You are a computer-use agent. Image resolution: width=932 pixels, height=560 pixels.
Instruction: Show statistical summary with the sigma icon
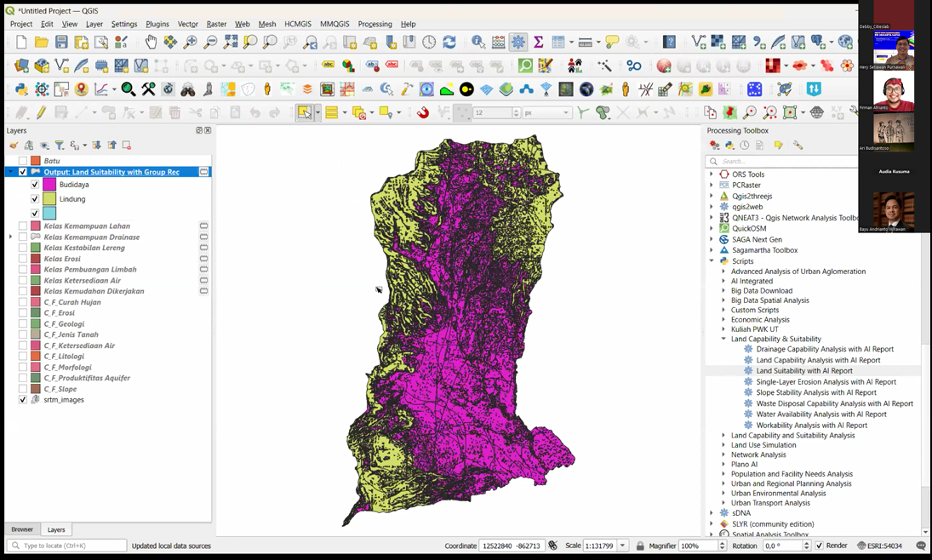(x=539, y=42)
